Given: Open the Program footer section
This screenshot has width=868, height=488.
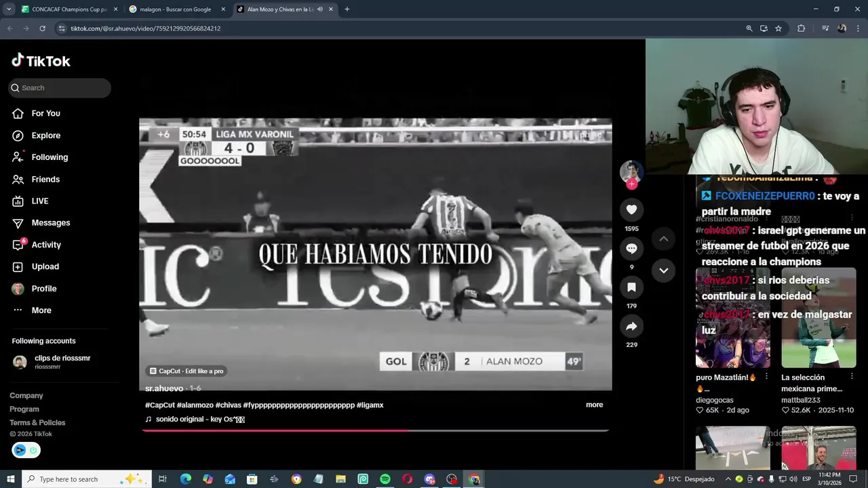Looking at the screenshot, I should click(x=24, y=409).
